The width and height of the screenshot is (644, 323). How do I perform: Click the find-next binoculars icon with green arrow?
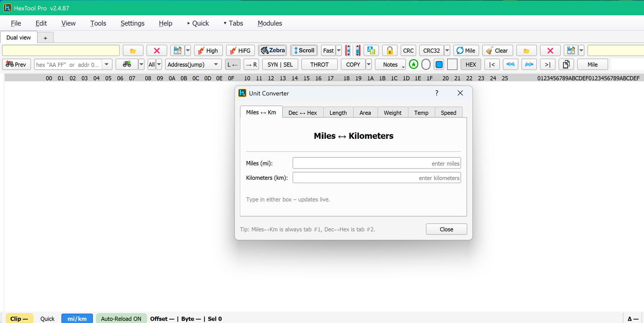pyautogui.click(x=127, y=64)
